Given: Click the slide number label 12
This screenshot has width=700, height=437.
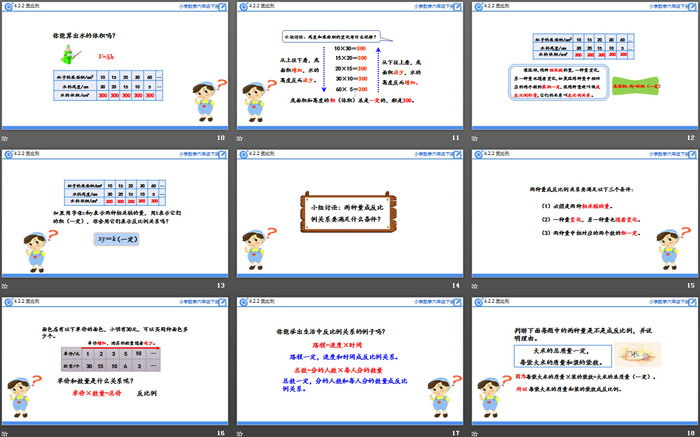Looking at the screenshot, I should click(x=691, y=138).
